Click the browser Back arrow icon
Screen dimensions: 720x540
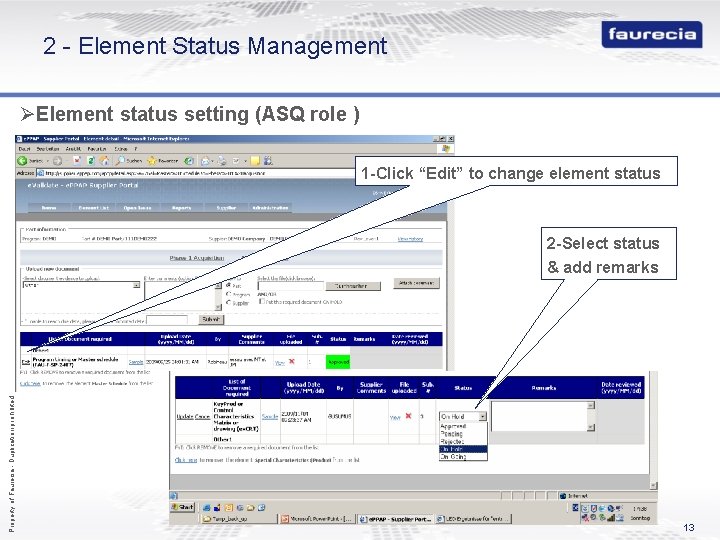click(x=22, y=161)
